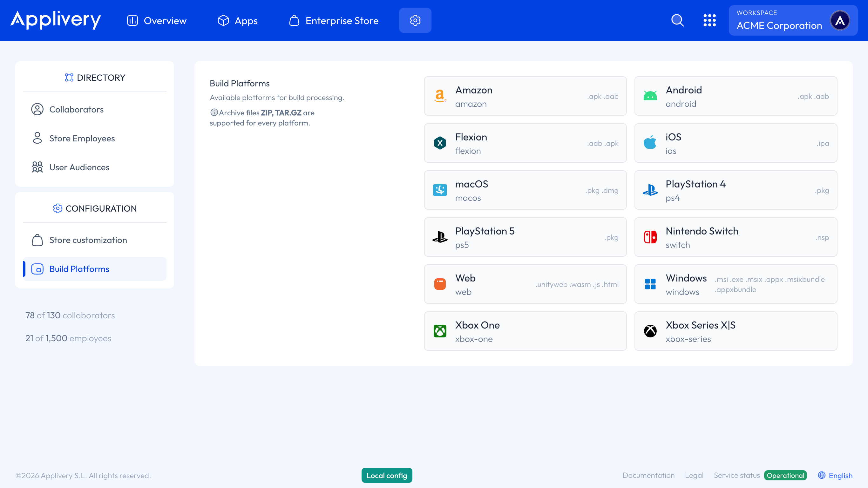Click the settings gear in top navigation
Screen dimensions: 868x488
click(415, 20)
